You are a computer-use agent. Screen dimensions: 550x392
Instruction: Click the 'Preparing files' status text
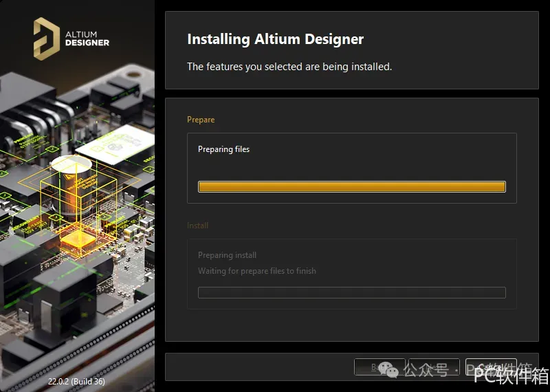[x=224, y=149]
